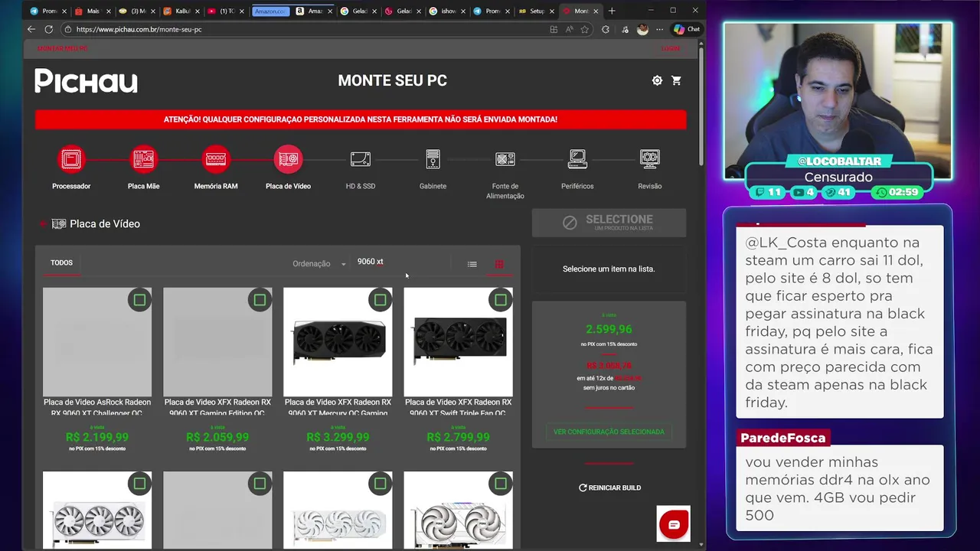The height and width of the screenshot is (551, 980).
Task: Open the read aloud icon in address bar
Action: (x=570, y=29)
